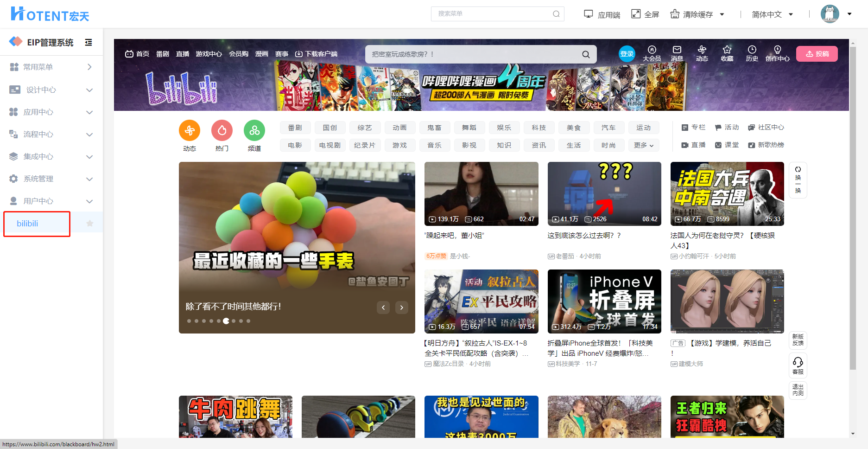The height and width of the screenshot is (449, 868).
Task: Click the bilibili logo on the banner
Action: [181, 88]
